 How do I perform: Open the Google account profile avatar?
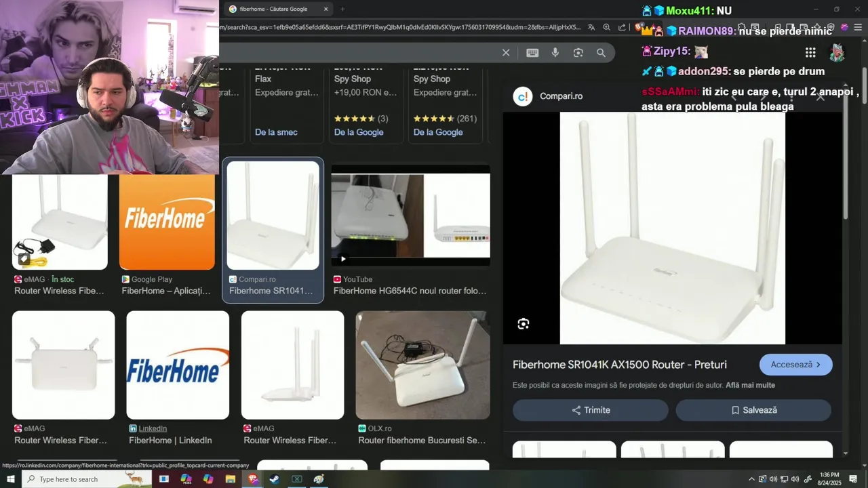[x=837, y=52]
